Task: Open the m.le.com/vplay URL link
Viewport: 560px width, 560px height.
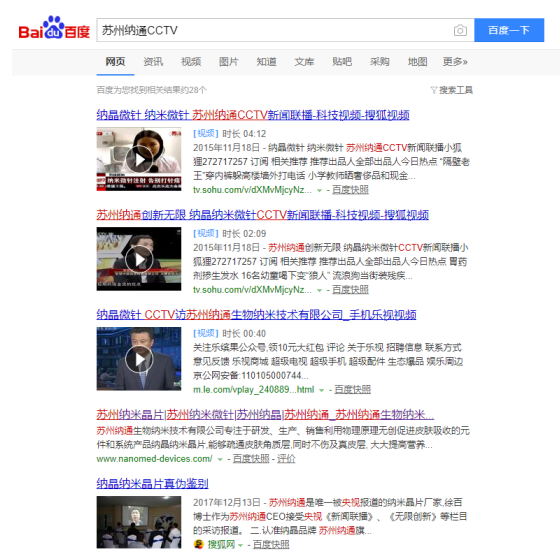Action: [254, 390]
